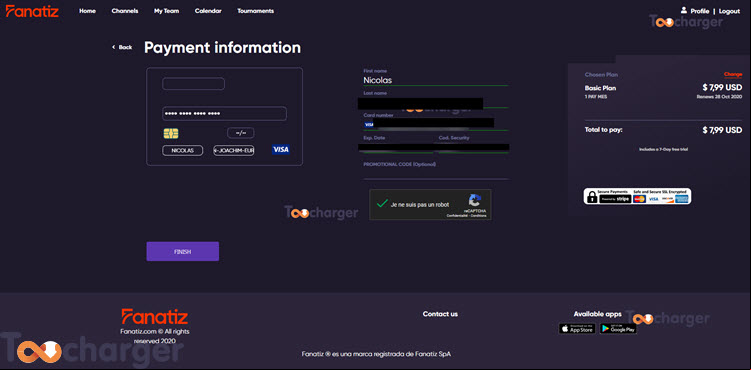Click the Basic Plan label

[600, 88]
